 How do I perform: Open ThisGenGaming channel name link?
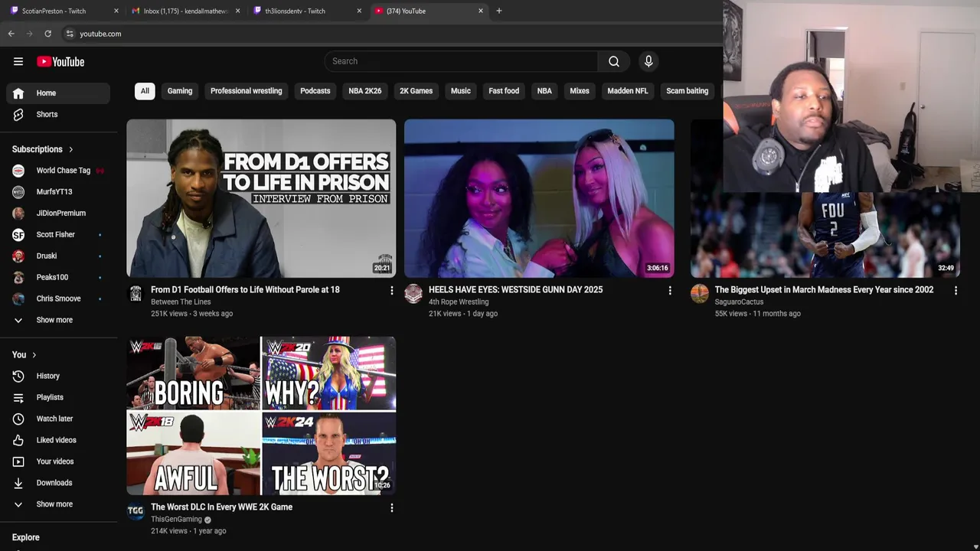pyautogui.click(x=176, y=519)
